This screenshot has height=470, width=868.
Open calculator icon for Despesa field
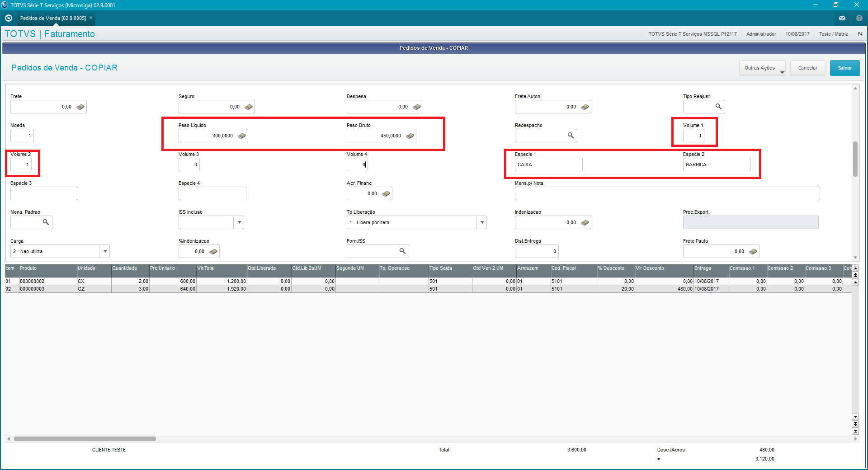(x=417, y=107)
